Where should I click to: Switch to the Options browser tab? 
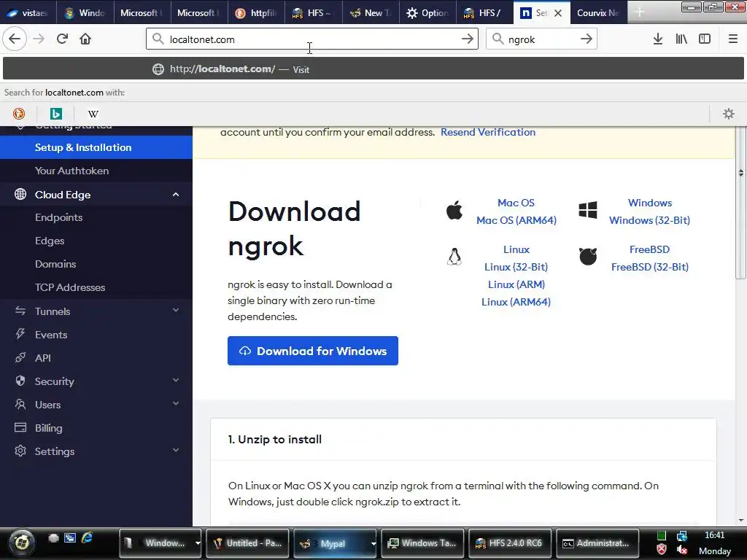[x=427, y=12]
